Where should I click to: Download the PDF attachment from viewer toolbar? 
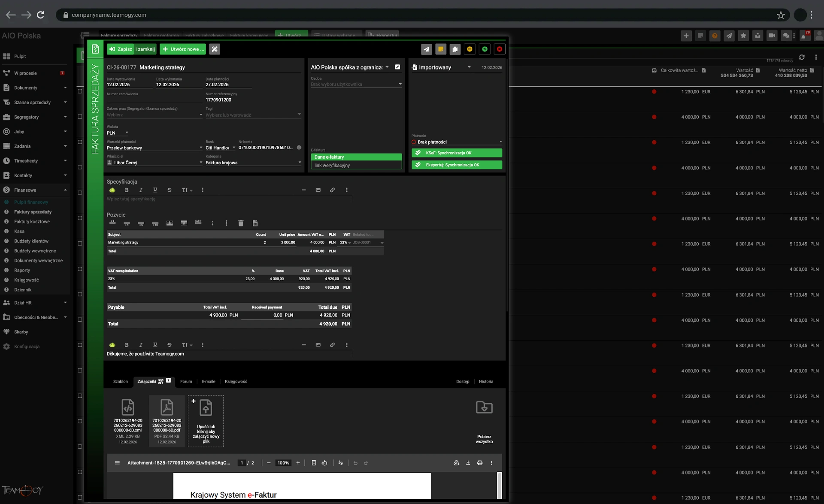coord(468,463)
